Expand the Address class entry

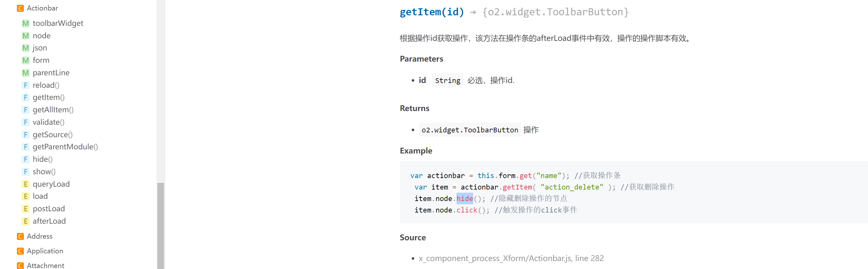point(39,236)
